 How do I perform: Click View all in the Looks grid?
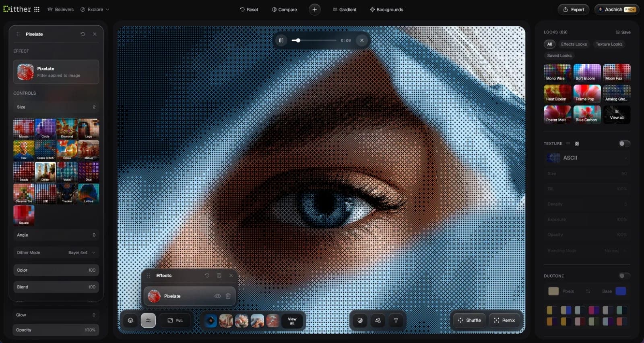pyautogui.click(x=617, y=114)
